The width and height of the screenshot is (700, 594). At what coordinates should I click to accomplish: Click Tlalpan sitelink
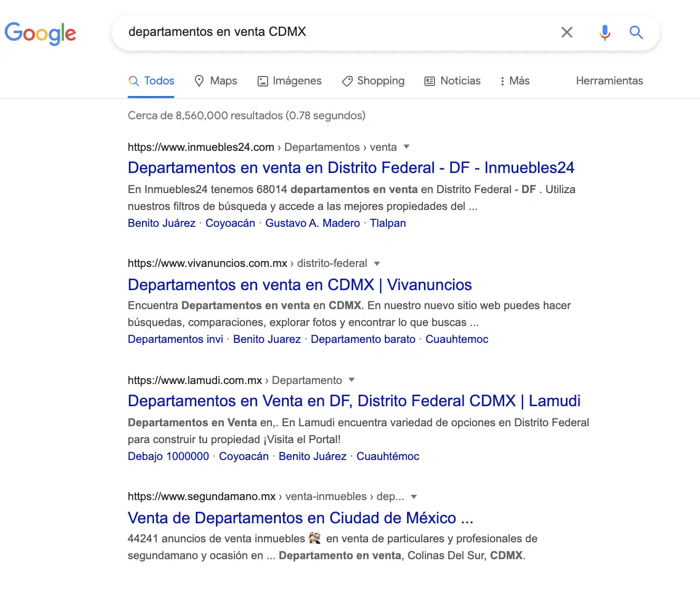click(387, 223)
